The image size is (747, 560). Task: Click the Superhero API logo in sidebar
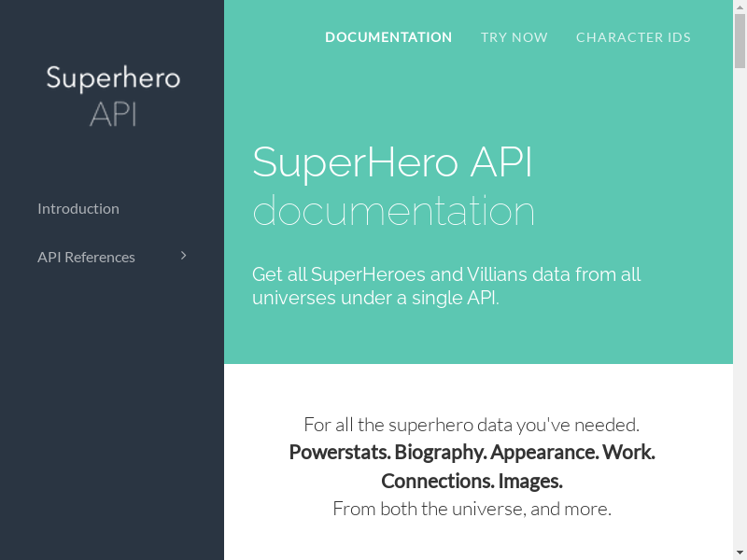pos(112,94)
